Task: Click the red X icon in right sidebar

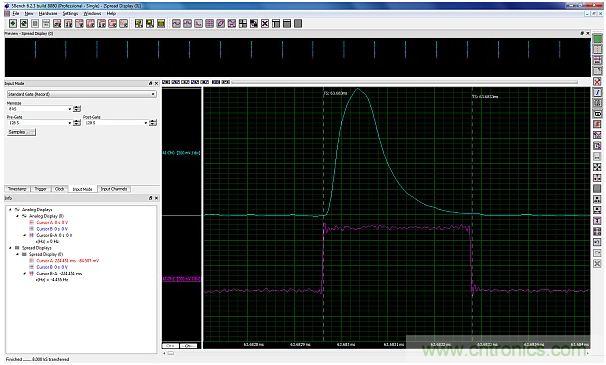Action: 597,82
